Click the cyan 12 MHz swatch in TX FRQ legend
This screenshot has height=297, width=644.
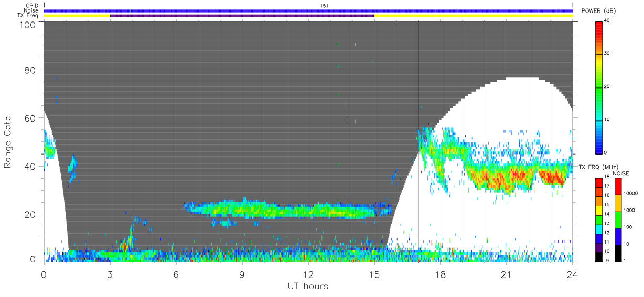click(598, 229)
